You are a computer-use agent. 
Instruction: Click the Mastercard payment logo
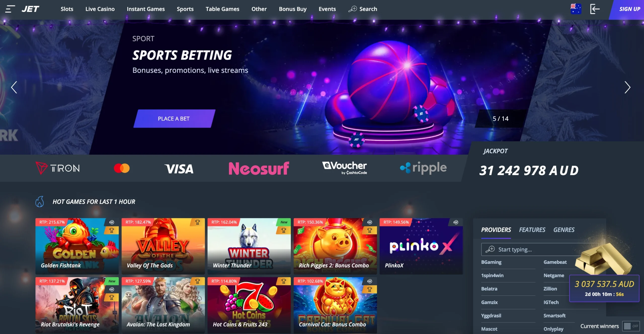(x=122, y=168)
